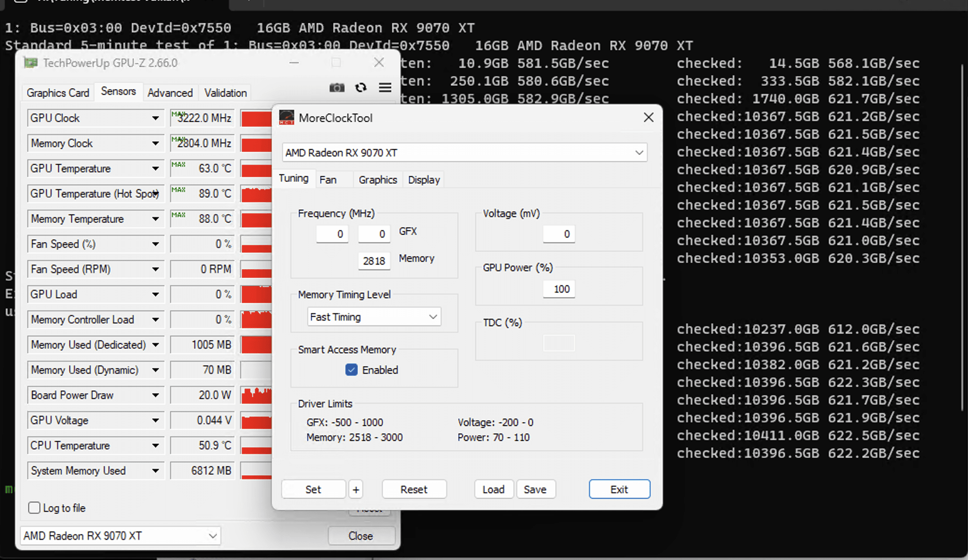Click the Set button
Image resolution: width=968 pixels, height=560 pixels.
pyautogui.click(x=313, y=489)
